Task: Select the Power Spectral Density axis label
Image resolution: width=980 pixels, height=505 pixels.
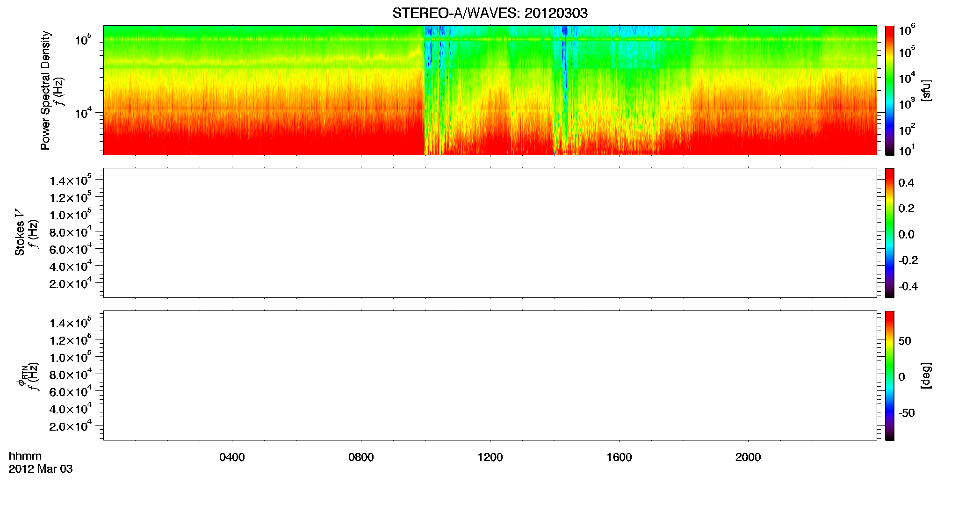Action: [45, 90]
